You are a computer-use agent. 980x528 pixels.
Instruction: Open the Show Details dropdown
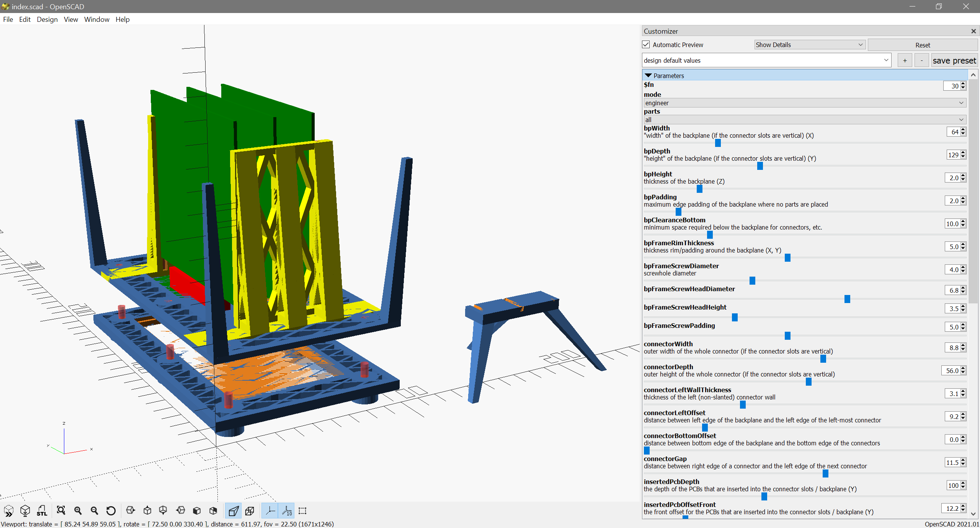[809, 45]
